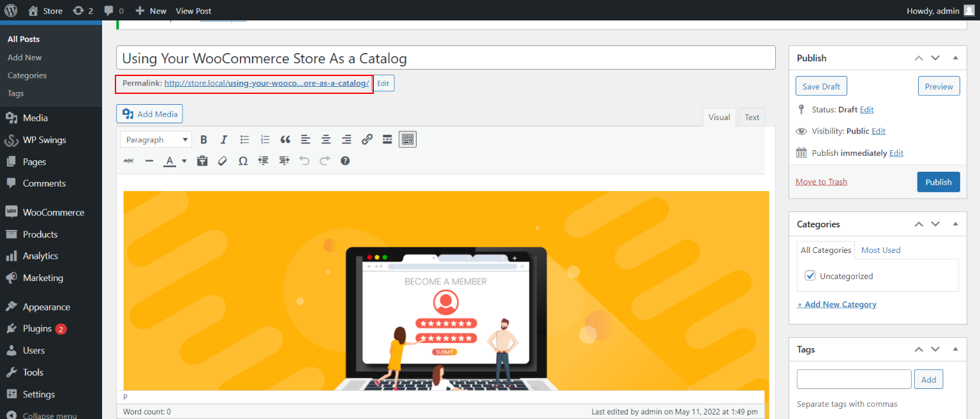Screen dimensions: 980x419
Task: Insert the Read More tag
Action: [387, 139]
